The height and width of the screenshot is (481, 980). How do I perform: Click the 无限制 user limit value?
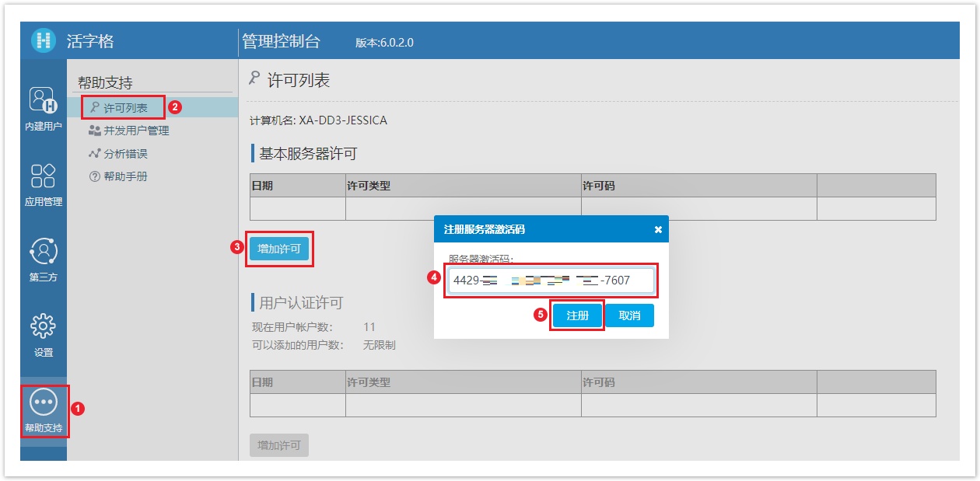tap(380, 344)
